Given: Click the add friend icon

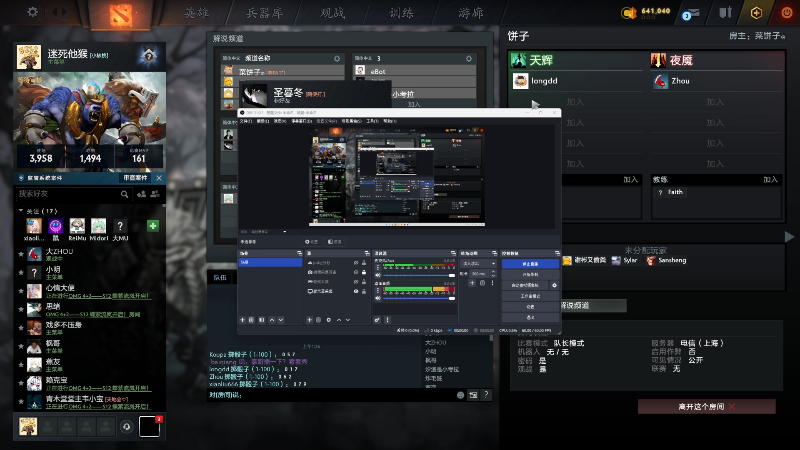Looking at the screenshot, I should coord(141,194).
